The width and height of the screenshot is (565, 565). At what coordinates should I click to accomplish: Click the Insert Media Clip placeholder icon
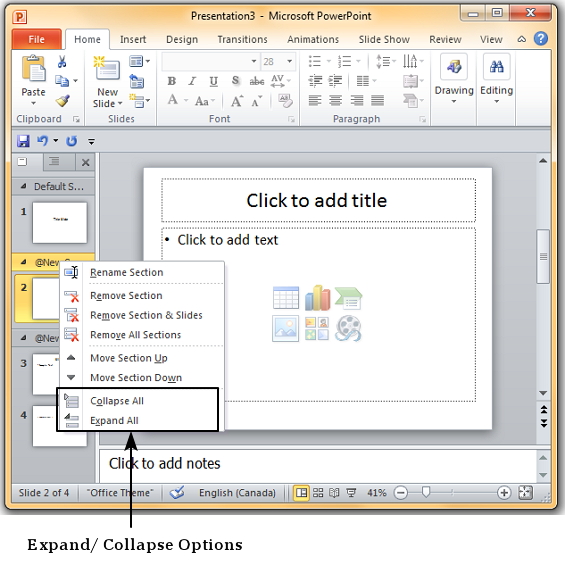pyautogui.click(x=348, y=328)
